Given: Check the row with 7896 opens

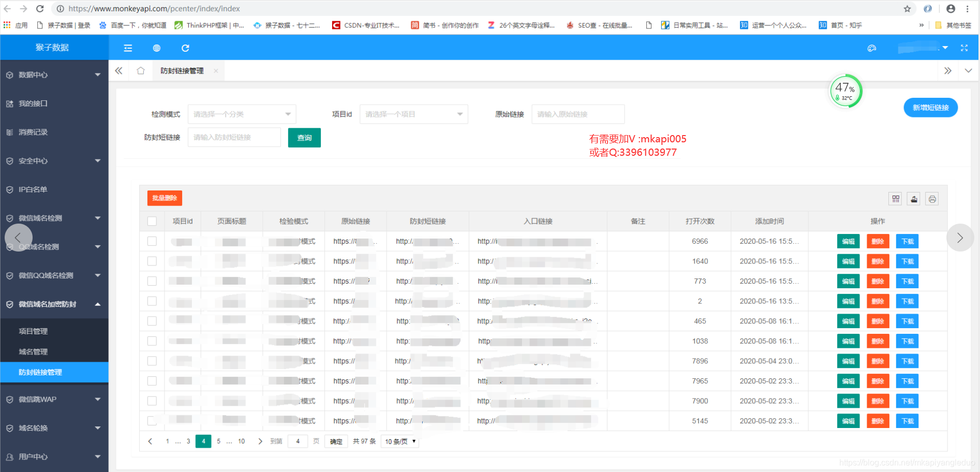Looking at the screenshot, I should tap(152, 361).
